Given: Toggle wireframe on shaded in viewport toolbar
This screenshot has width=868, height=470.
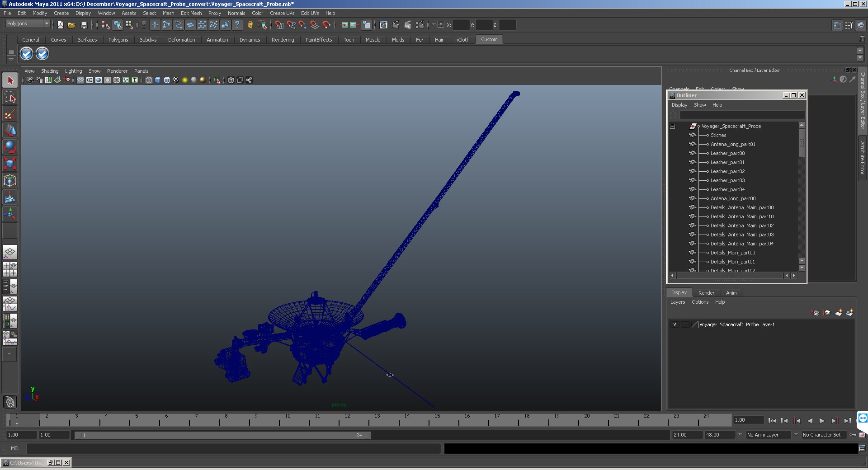Looking at the screenshot, I should pyautogui.click(x=167, y=80).
